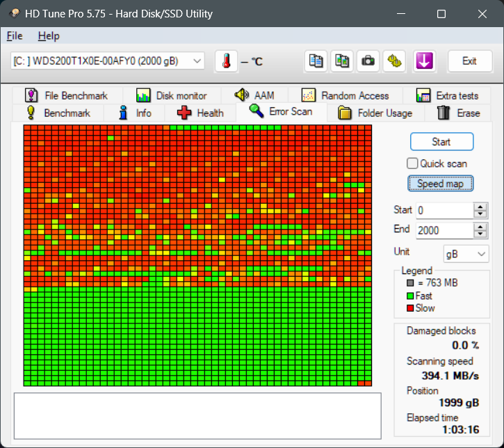Decrease the End value spinner
This screenshot has width=504, height=448.
480,234
